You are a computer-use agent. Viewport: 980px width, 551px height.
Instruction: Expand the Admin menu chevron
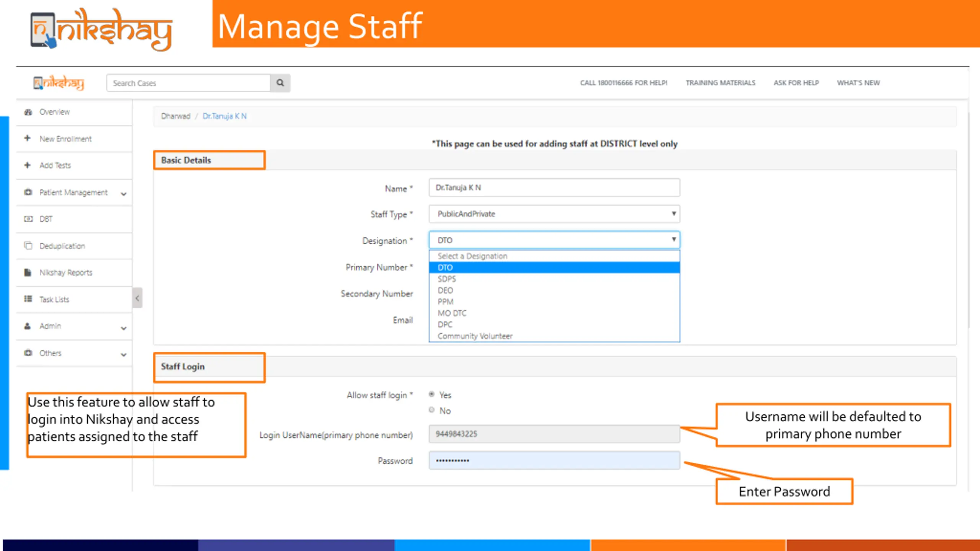[124, 328]
